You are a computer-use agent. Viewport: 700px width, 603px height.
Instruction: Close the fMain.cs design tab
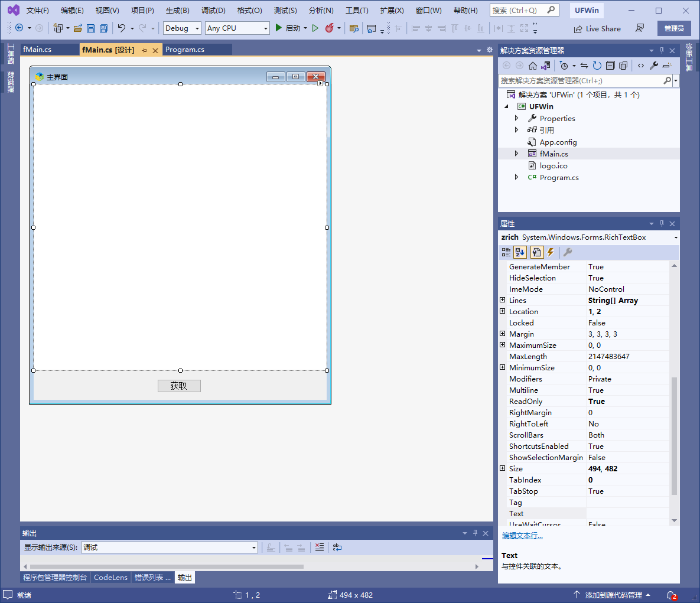click(x=155, y=50)
